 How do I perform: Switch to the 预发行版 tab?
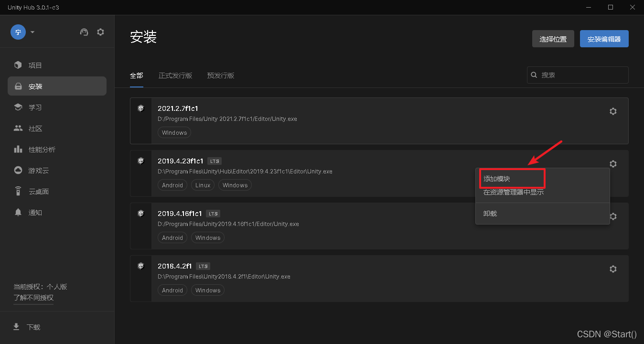(x=221, y=75)
